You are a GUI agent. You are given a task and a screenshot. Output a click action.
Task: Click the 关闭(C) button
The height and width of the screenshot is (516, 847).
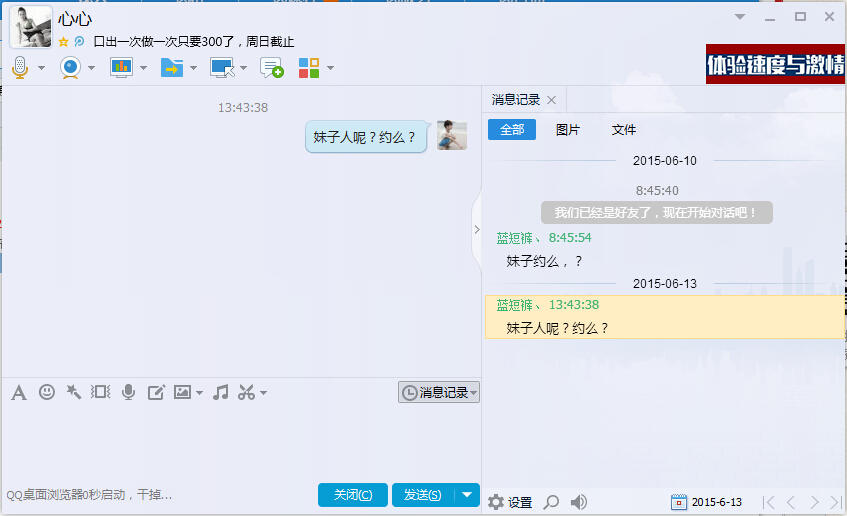coord(353,495)
